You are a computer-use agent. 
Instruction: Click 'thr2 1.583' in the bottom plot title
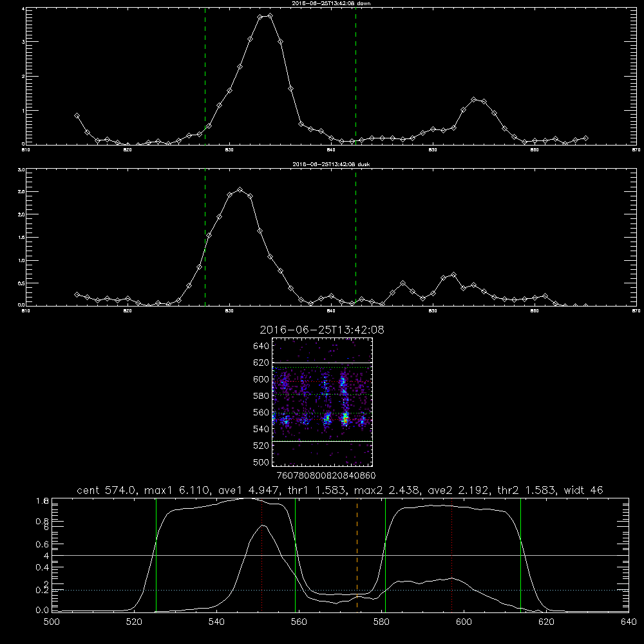[x=527, y=490]
